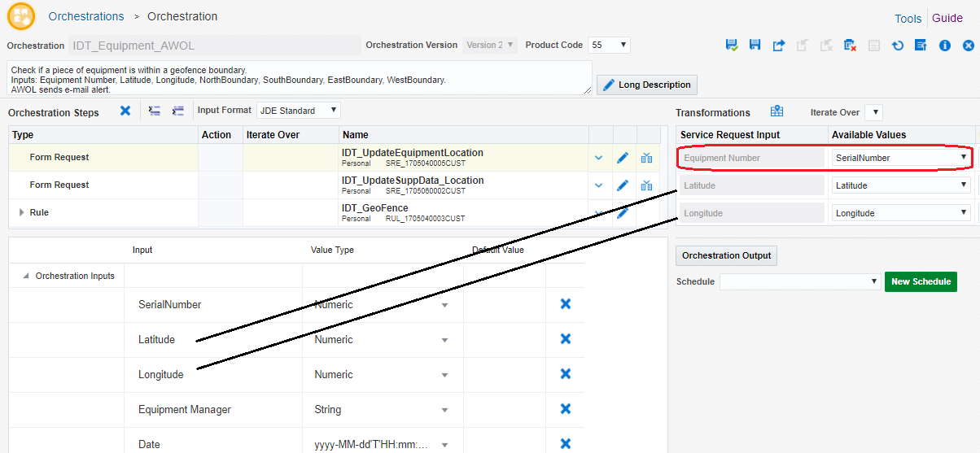Select the IDT_GeoFence rule name
Viewport: 980px width, 453px height.
click(x=375, y=208)
